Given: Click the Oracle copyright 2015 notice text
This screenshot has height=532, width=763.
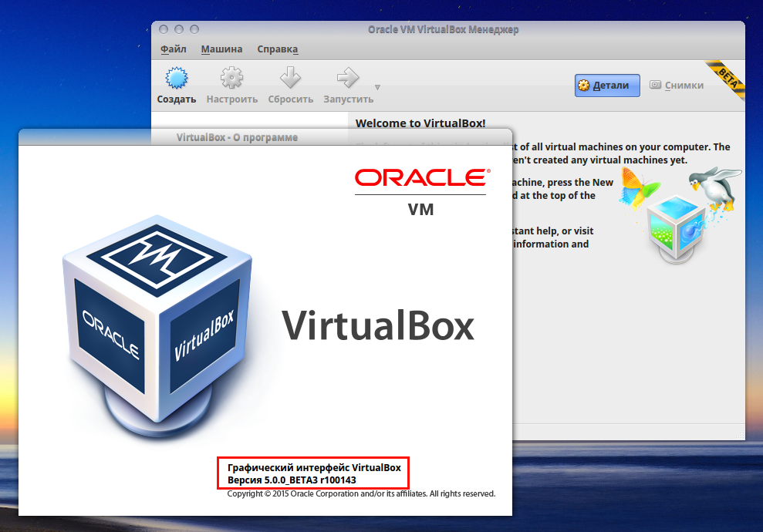Looking at the screenshot, I should (361, 493).
